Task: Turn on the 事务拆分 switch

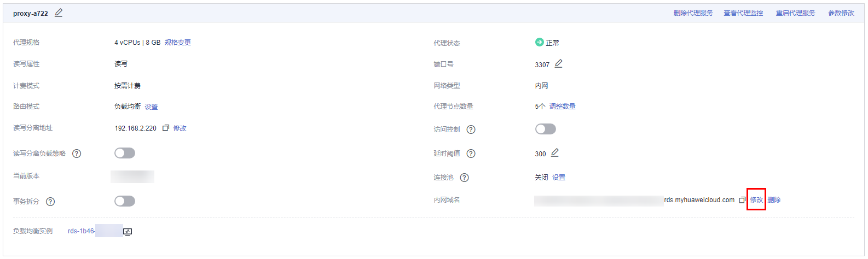Action: coord(125,201)
